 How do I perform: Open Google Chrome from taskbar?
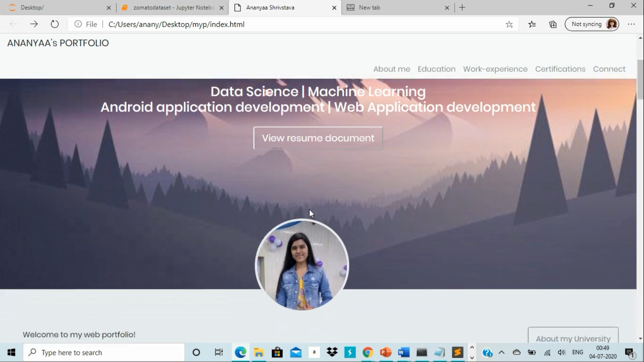click(368, 353)
